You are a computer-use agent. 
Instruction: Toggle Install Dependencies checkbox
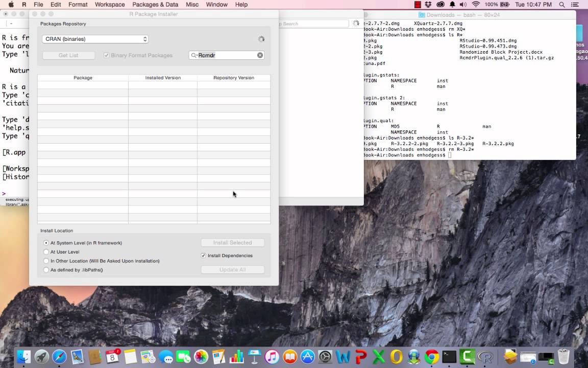[203, 256]
